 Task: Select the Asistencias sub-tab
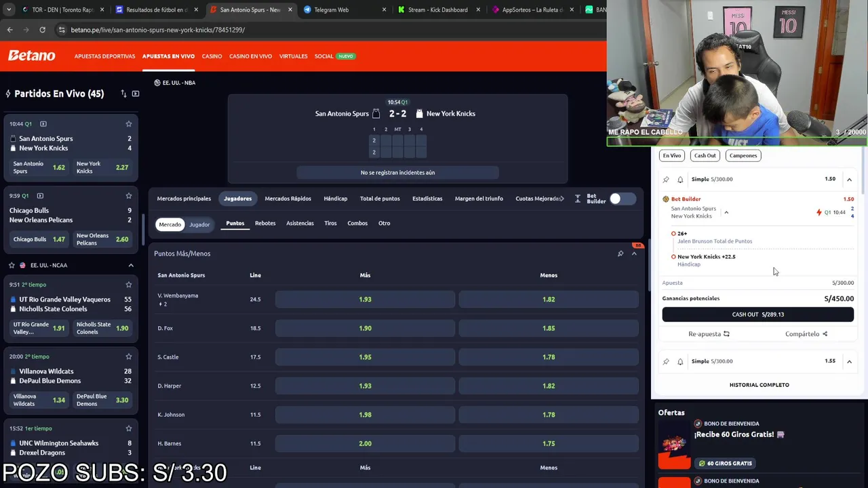tap(300, 223)
